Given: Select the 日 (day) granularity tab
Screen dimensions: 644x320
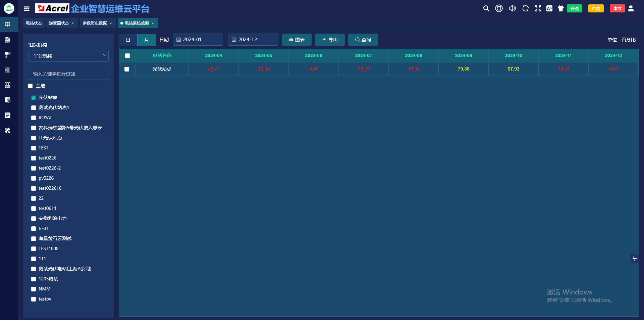Looking at the screenshot, I should [x=128, y=40].
